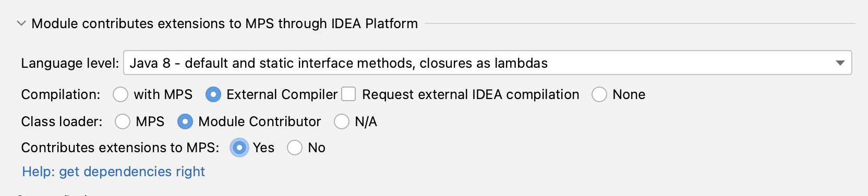Select the 'with MPS' compilation option
Image resolution: width=868 pixels, height=196 pixels.
coord(120,94)
